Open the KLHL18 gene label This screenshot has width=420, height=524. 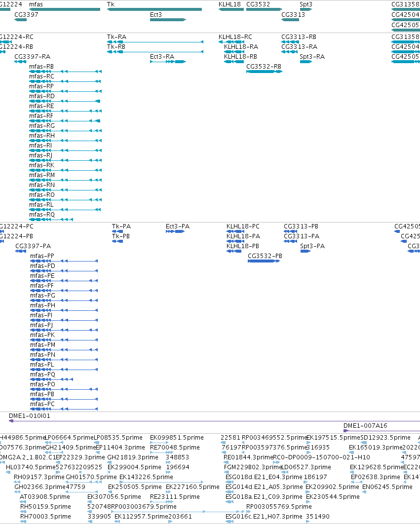[x=229, y=4]
